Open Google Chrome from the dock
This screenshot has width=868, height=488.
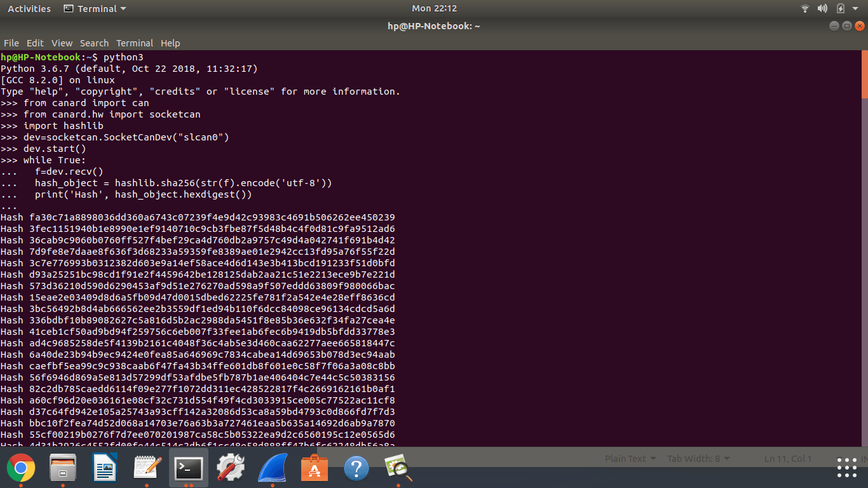[21, 469]
